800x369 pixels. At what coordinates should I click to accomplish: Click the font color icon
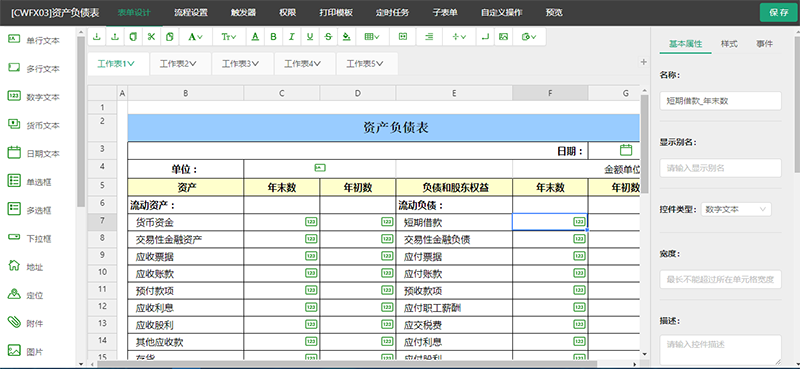pyautogui.click(x=255, y=37)
